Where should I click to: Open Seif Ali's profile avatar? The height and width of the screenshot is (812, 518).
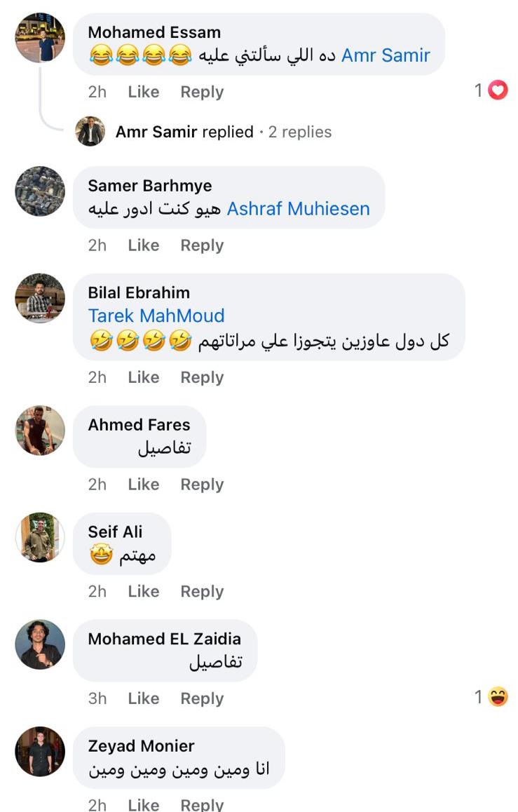point(40,537)
